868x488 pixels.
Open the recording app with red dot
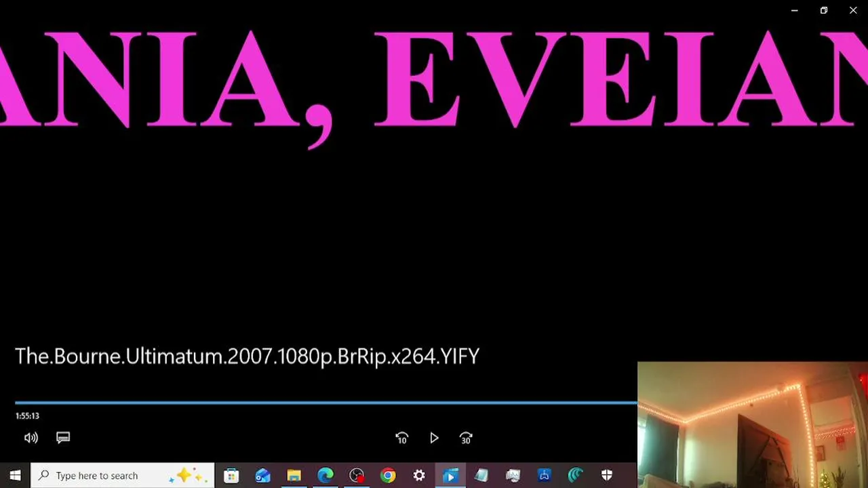357,476
